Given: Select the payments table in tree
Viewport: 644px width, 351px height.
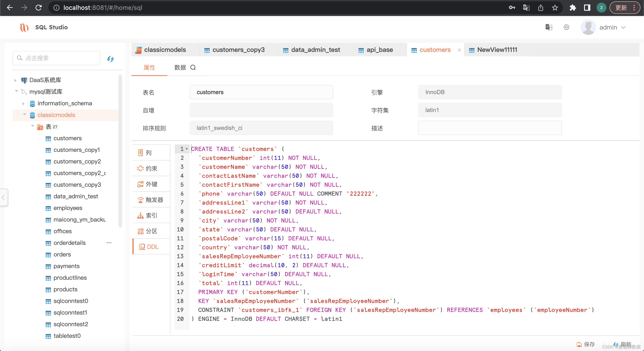Looking at the screenshot, I should 66,266.
